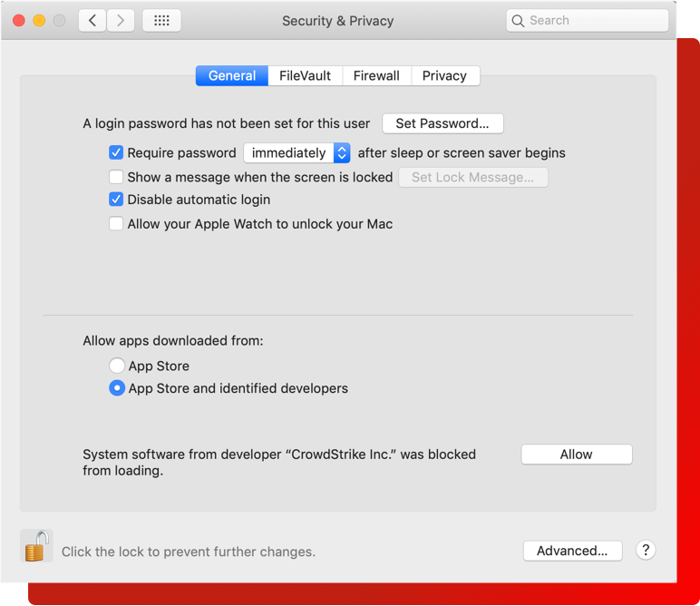Switch to the FileVault tab

(305, 75)
